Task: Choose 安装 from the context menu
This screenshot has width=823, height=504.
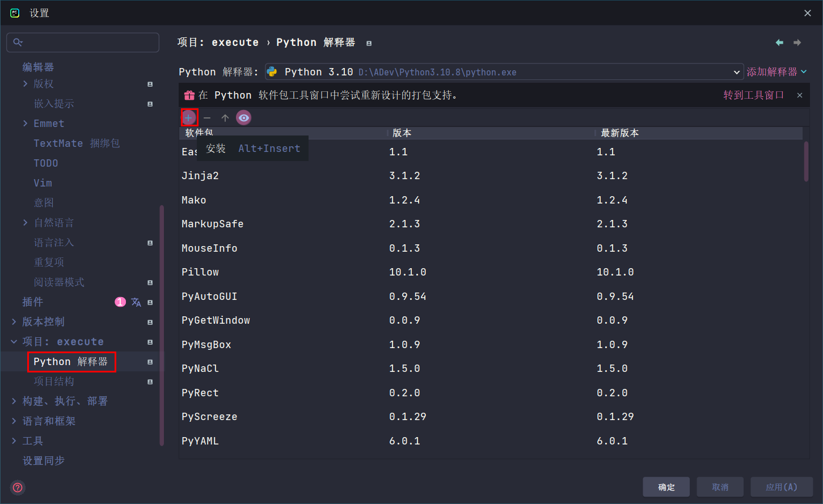Action: tap(216, 148)
